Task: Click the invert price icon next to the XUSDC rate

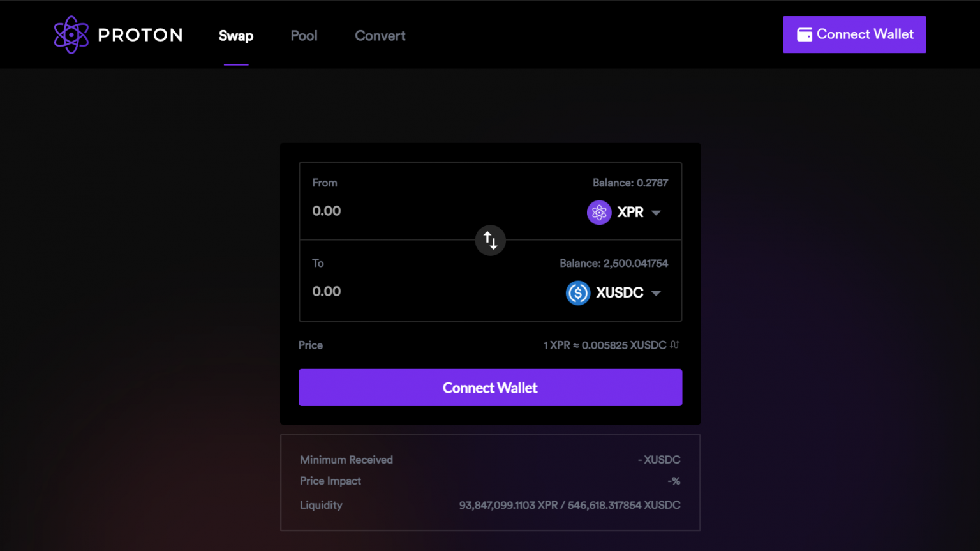Action: click(674, 345)
